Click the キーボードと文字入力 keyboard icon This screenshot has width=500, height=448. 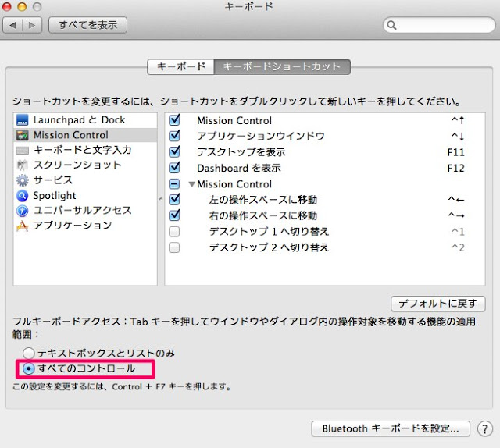click(23, 151)
